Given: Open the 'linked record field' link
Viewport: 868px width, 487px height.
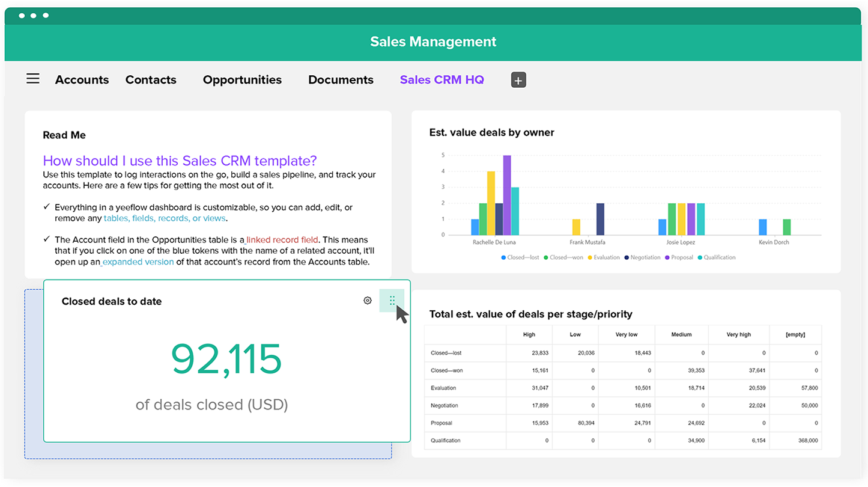Looking at the screenshot, I should (x=282, y=240).
